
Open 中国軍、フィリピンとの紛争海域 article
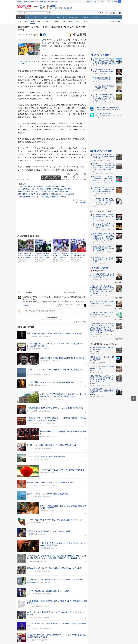(47, 494)
